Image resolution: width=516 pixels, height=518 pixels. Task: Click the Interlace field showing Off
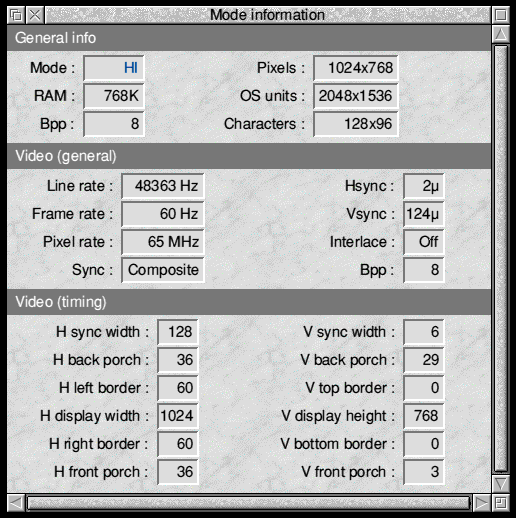coord(424,242)
